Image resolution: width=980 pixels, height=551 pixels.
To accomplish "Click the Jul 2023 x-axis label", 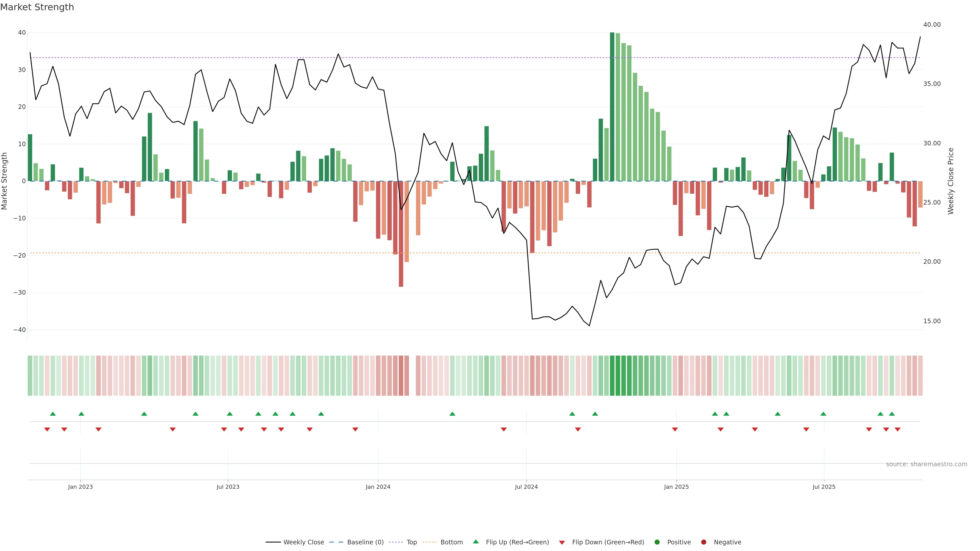I will click(x=228, y=487).
